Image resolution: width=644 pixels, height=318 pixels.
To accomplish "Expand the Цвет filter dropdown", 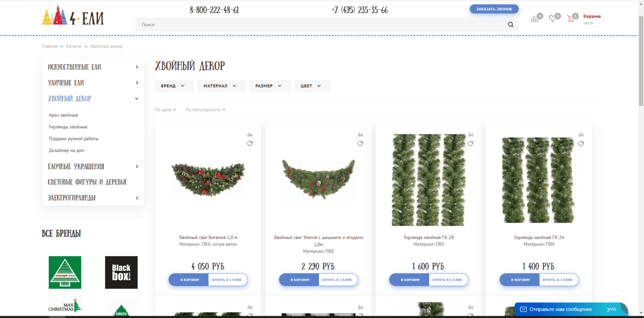I will (x=312, y=86).
